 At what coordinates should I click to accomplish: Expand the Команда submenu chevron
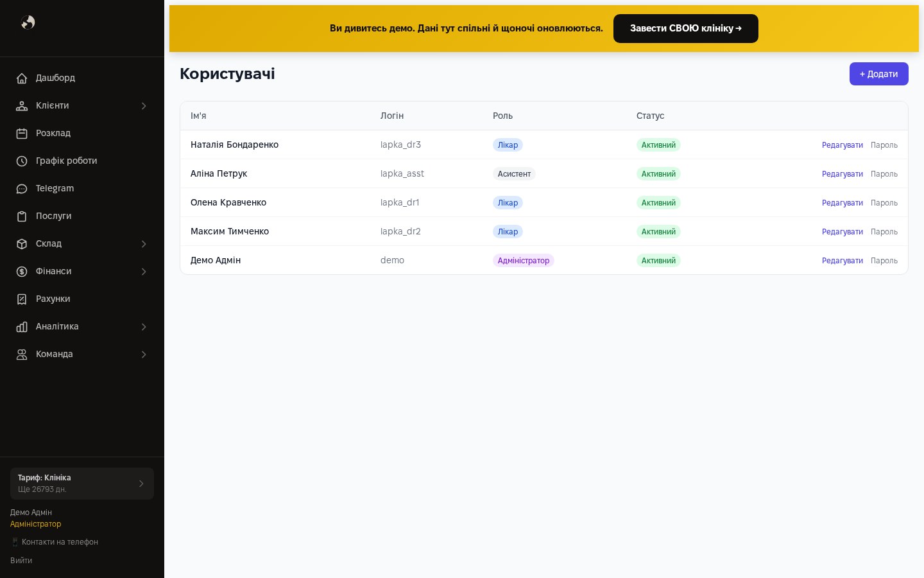tap(144, 355)
